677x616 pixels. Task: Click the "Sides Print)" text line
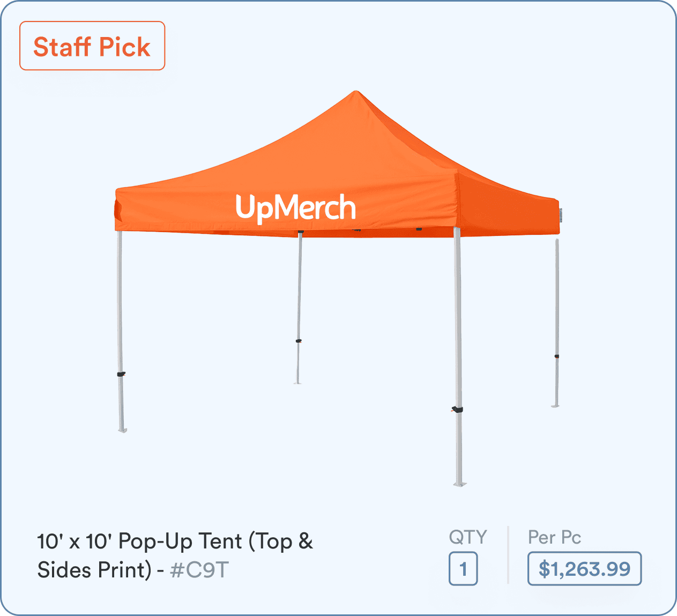click(95, 570)
